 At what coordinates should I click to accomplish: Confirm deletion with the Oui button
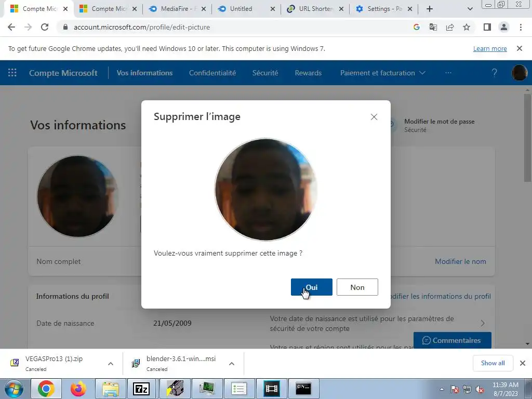click(x=312, y=287)
